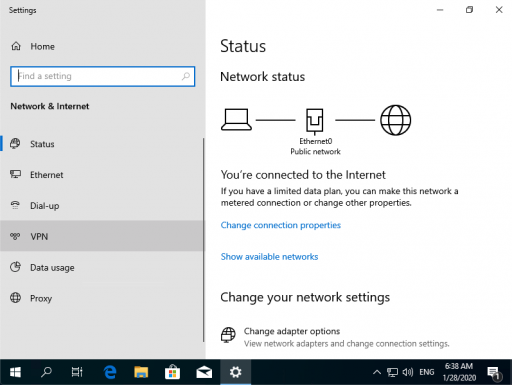
Task: Click the Data usage pie icon
Action: 15,267
